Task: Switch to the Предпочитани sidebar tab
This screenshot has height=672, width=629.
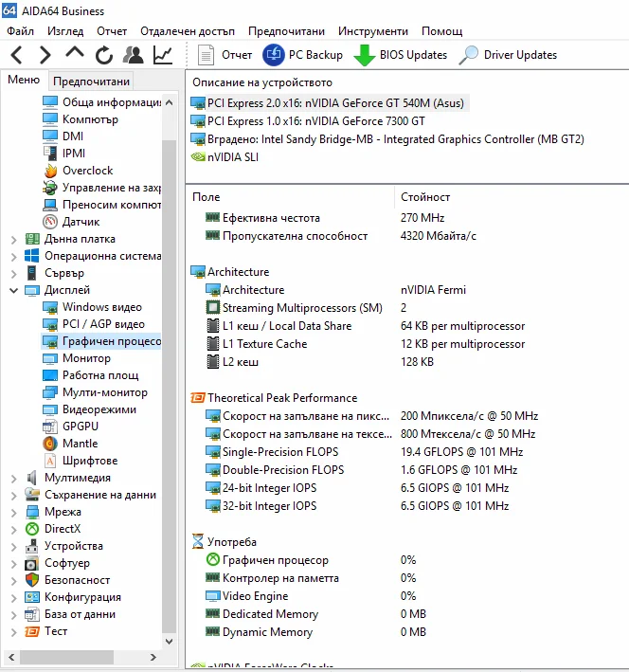Action: click(x=91, y=81)
